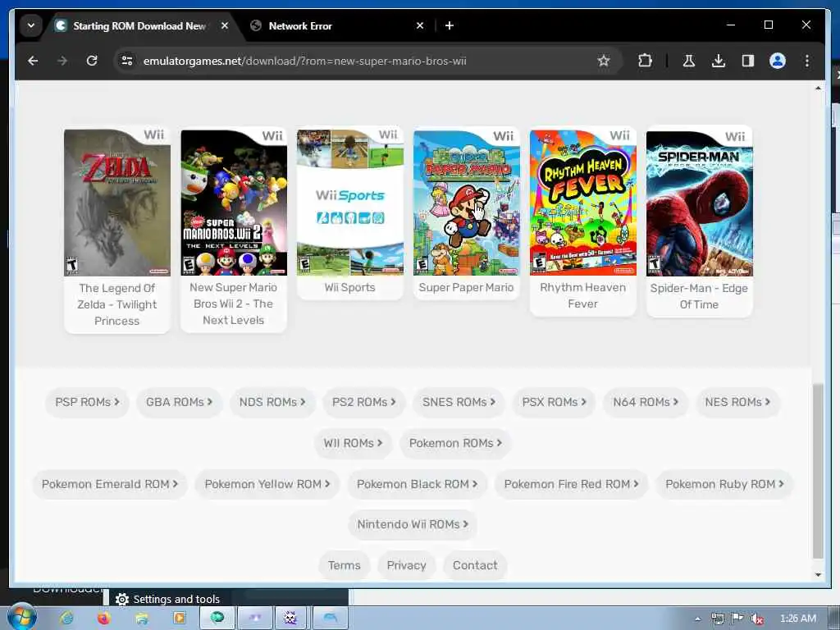
Task: Open Chrome Labs flask icon
Action: pyautogui.click(x=689, y=61)
